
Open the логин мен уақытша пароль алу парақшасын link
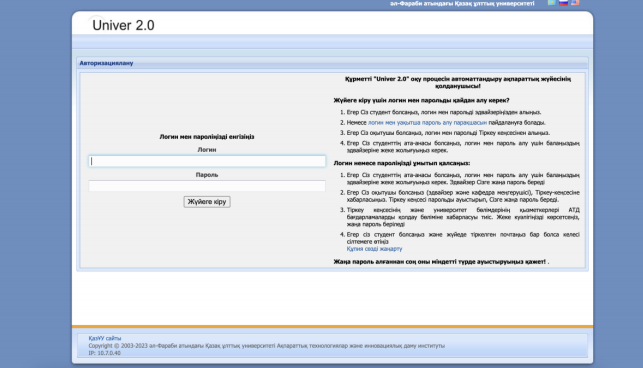[427, 123]
